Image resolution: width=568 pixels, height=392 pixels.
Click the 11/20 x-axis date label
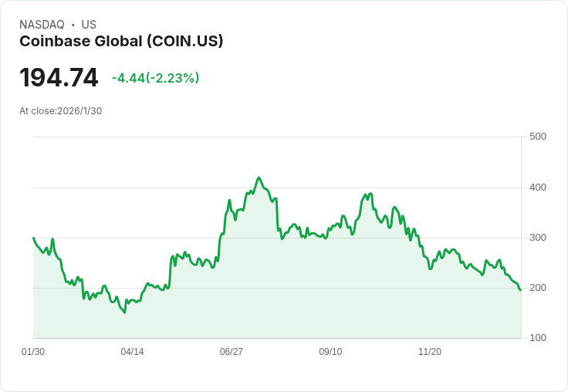[x=430, y=352]
